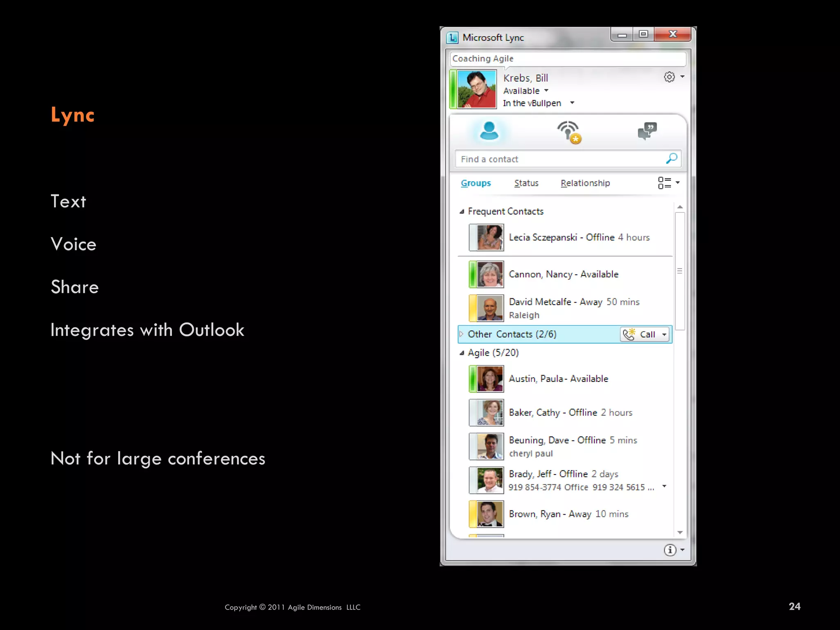Viewport: 840px width, 630px height.
Task: Open the Available status dropdown
Action: click(x=546, y=91)
